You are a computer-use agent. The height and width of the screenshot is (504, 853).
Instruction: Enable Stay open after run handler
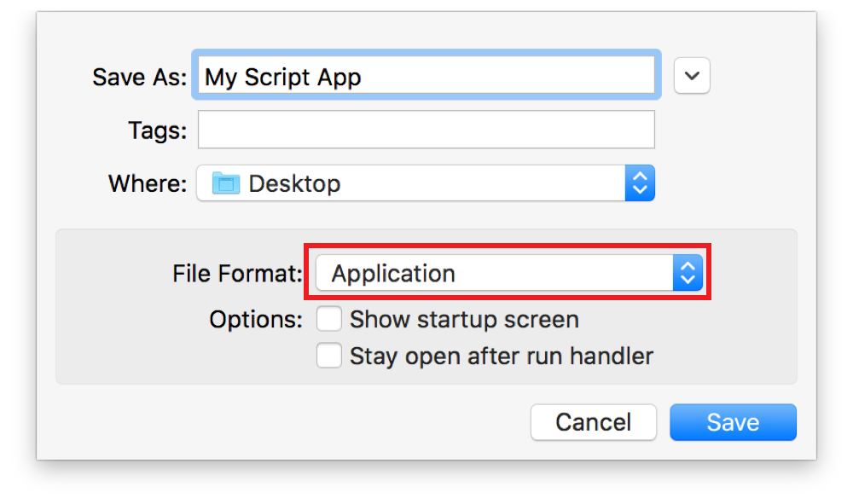329,356
